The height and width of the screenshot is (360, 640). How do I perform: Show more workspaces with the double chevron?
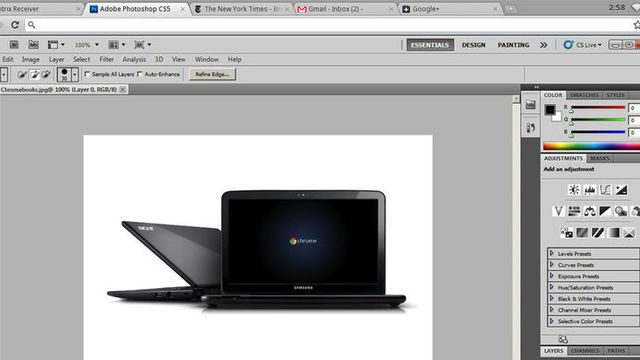(x=544, y=45)
